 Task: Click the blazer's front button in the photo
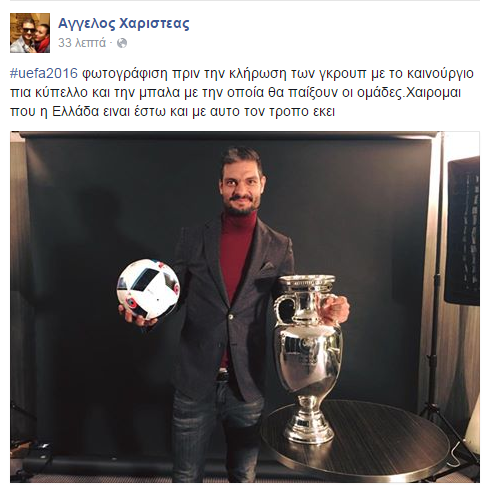230,316
